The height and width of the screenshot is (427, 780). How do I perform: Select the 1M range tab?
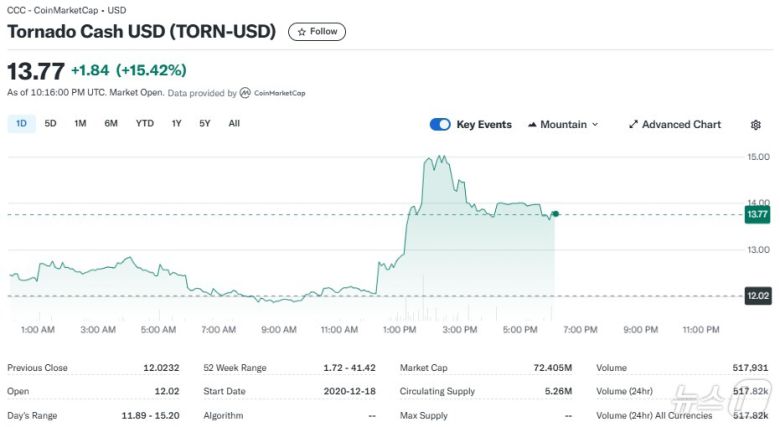80,124
